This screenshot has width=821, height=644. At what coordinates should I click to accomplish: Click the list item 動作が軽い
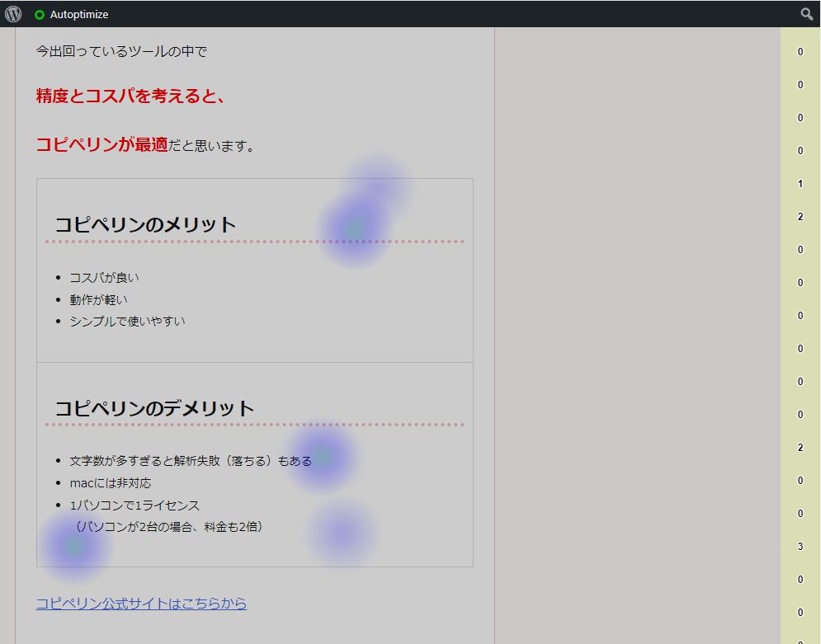[x=98, y=299]
